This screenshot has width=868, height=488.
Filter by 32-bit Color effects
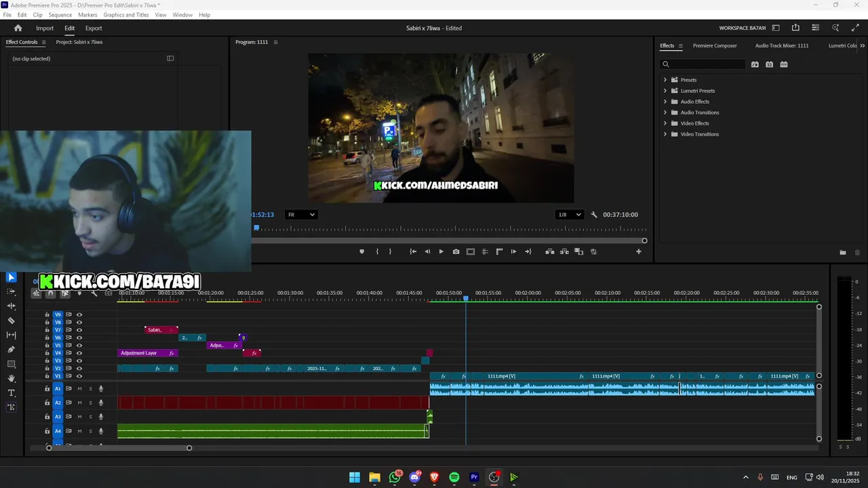click(769, 64)
